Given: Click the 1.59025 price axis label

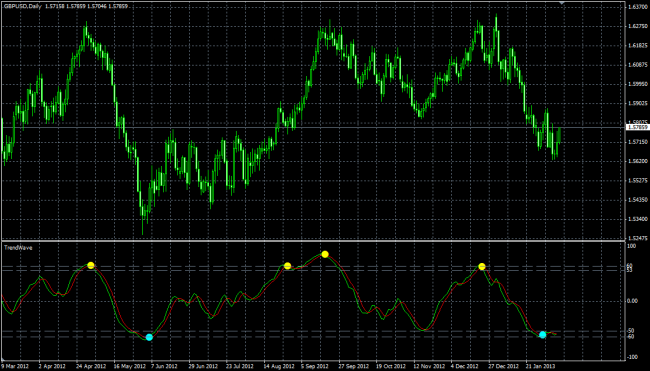Looking at the screenshot, I should 638,103.
